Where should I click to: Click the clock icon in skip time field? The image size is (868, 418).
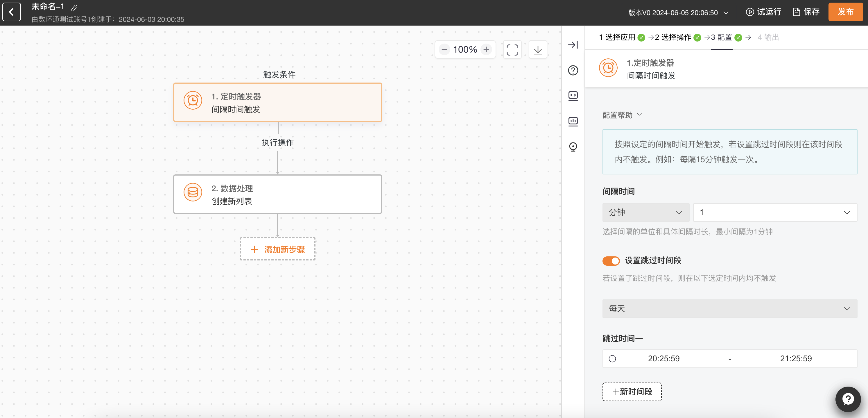(612, 359)
